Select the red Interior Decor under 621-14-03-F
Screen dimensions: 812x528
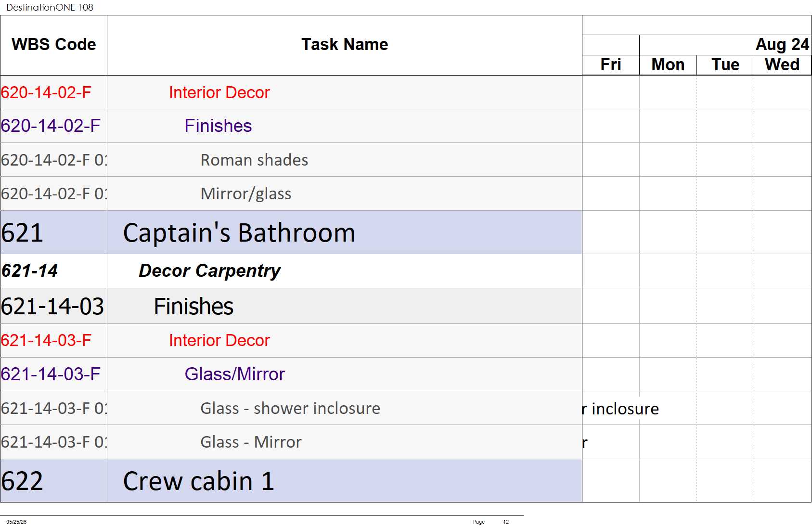(x=219, y=340)
